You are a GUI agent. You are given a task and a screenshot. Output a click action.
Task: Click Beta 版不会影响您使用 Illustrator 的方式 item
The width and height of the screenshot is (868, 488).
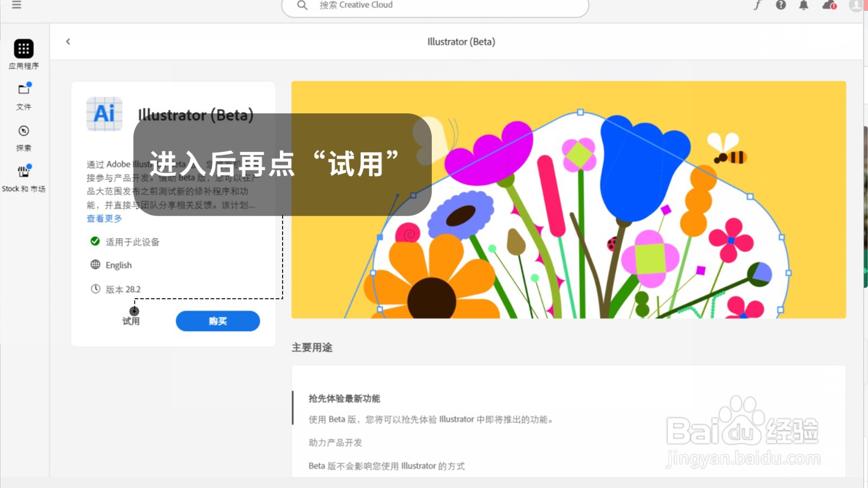(387, 466)
